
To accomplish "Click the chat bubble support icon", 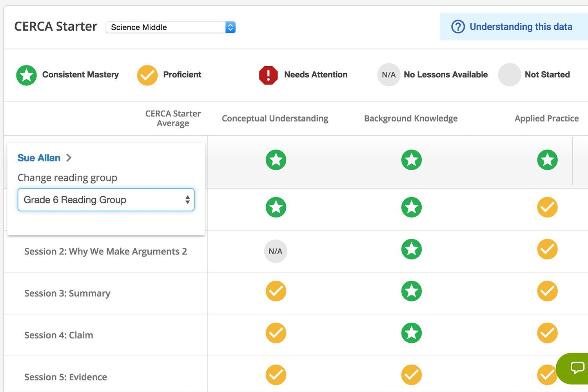I will tap(577, 368).
